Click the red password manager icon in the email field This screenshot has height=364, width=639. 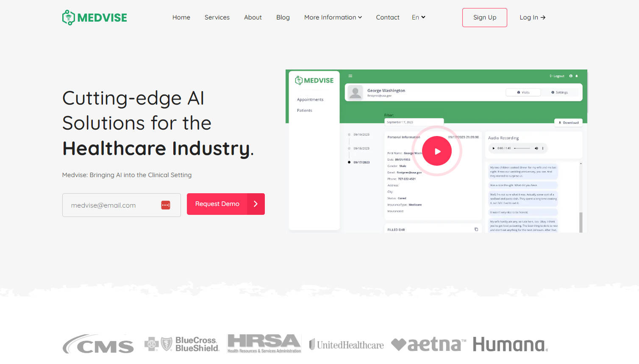pos(166,205)
